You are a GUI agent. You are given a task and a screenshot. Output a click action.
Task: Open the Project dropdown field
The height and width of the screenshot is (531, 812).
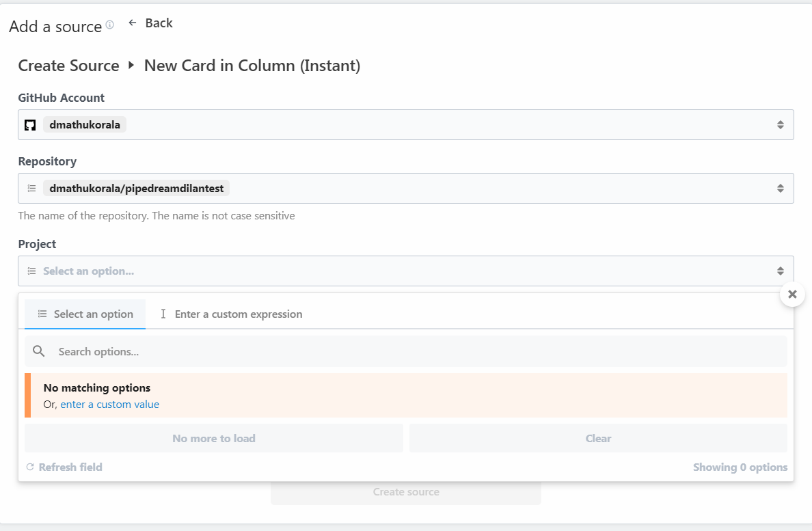coord(406,271)
